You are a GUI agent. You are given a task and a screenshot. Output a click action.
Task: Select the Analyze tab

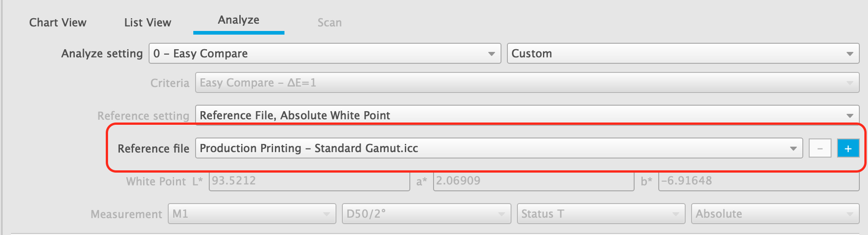coord(239,20)
